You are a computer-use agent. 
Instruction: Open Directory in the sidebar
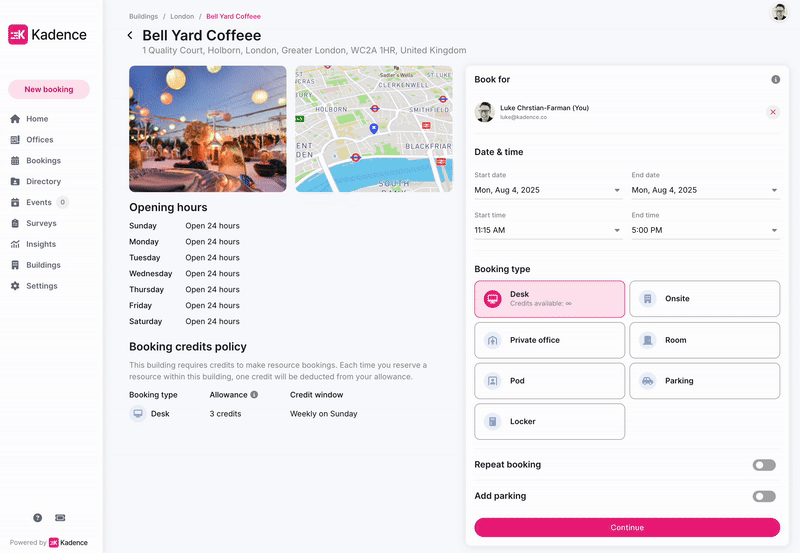[43, 182]
